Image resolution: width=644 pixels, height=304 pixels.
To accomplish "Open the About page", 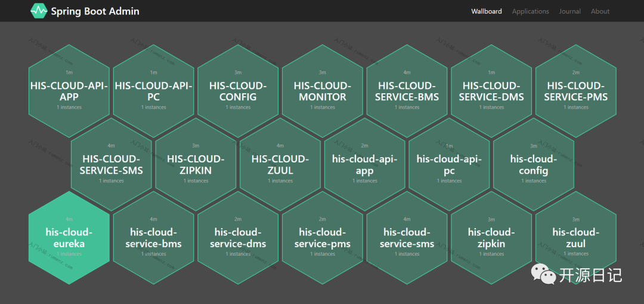I will click(x=600, y=11).
